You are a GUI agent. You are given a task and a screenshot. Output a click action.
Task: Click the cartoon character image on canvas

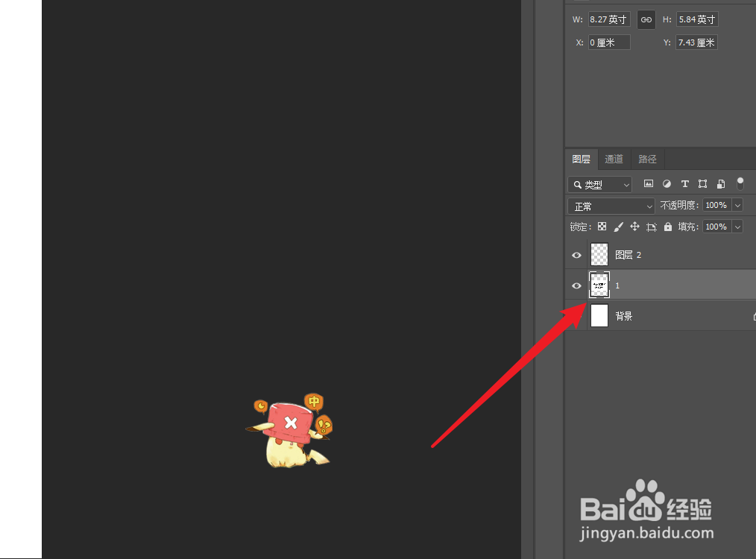click(290, 430)
